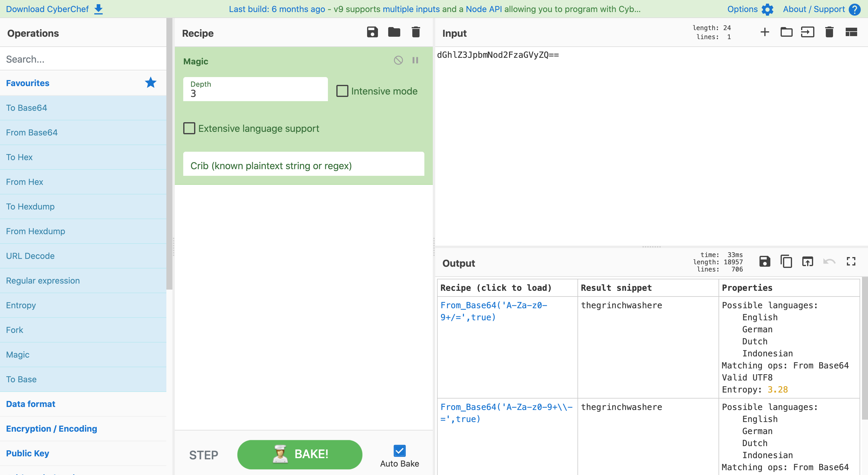Copy raw output to clipboard
868x475 pixels.
[786, 262]
